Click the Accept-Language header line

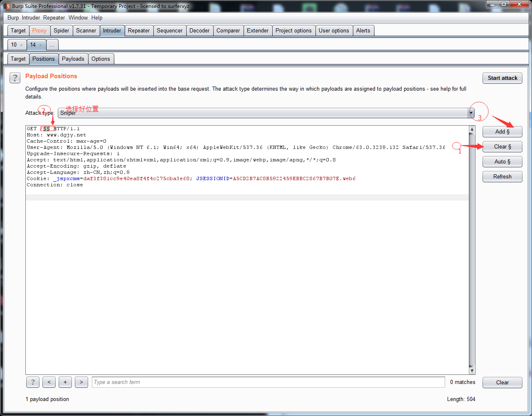[78, 172]
